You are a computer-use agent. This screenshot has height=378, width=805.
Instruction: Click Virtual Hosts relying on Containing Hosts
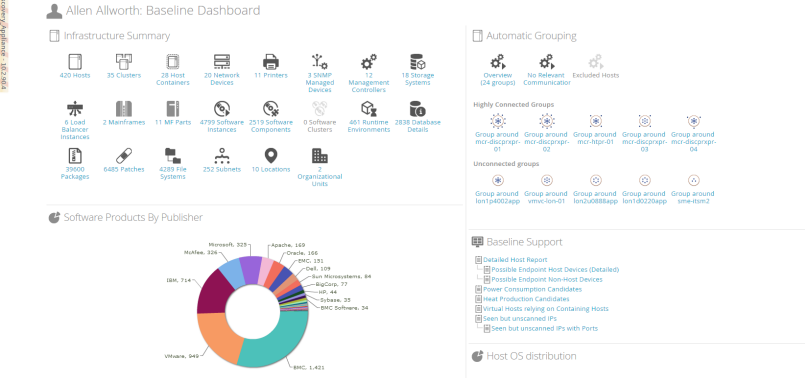coord(546,309)
